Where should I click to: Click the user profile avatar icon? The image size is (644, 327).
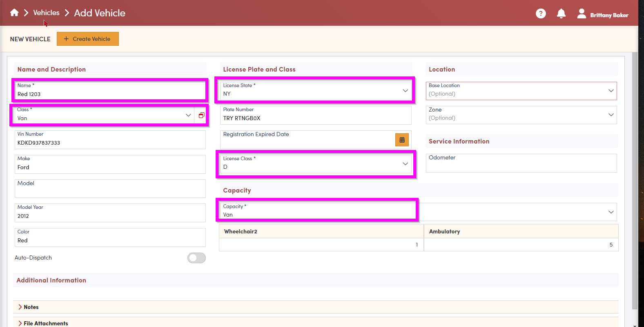[x=582, y=13]
